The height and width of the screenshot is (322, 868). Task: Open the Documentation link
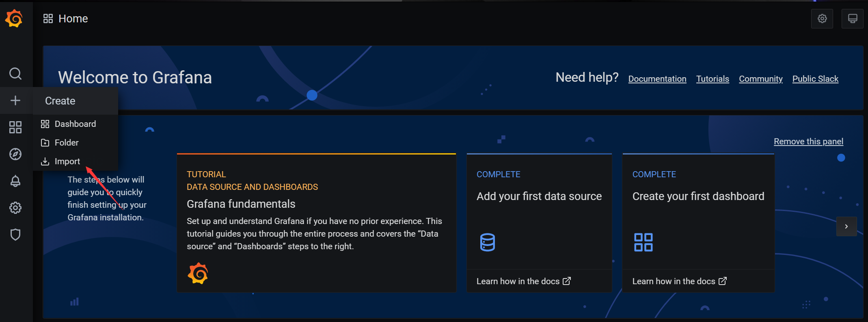pos(657,79)
